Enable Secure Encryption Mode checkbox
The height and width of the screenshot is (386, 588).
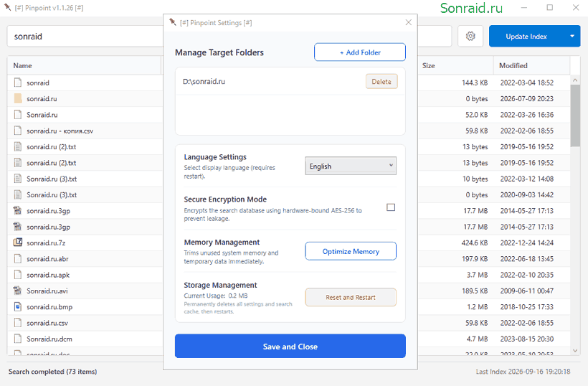(x=391, y=207)
